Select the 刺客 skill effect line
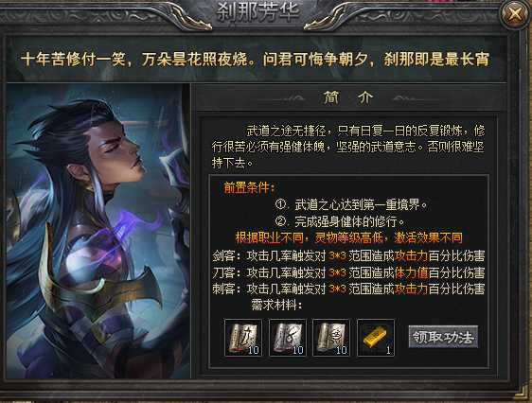Image resolution: width=532 pixels, height=403 pixels. tap(348, 289)
